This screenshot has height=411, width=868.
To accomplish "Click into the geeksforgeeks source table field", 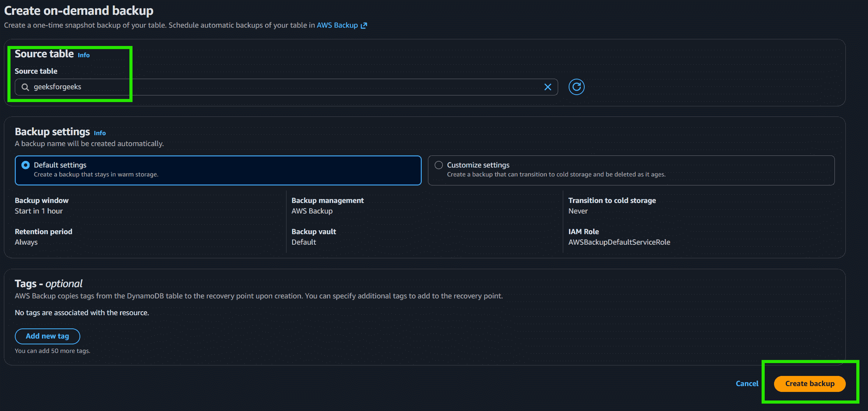I will 286,87.
